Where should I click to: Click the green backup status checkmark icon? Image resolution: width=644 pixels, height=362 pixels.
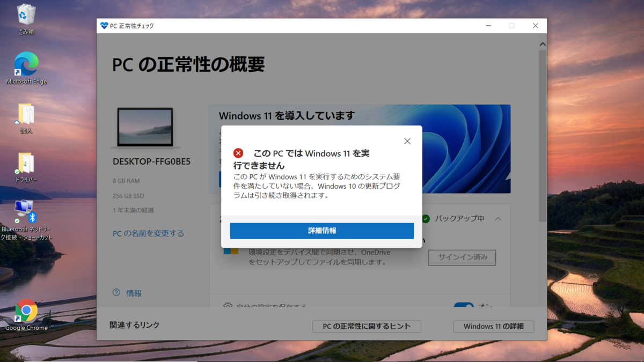[426, 219]
